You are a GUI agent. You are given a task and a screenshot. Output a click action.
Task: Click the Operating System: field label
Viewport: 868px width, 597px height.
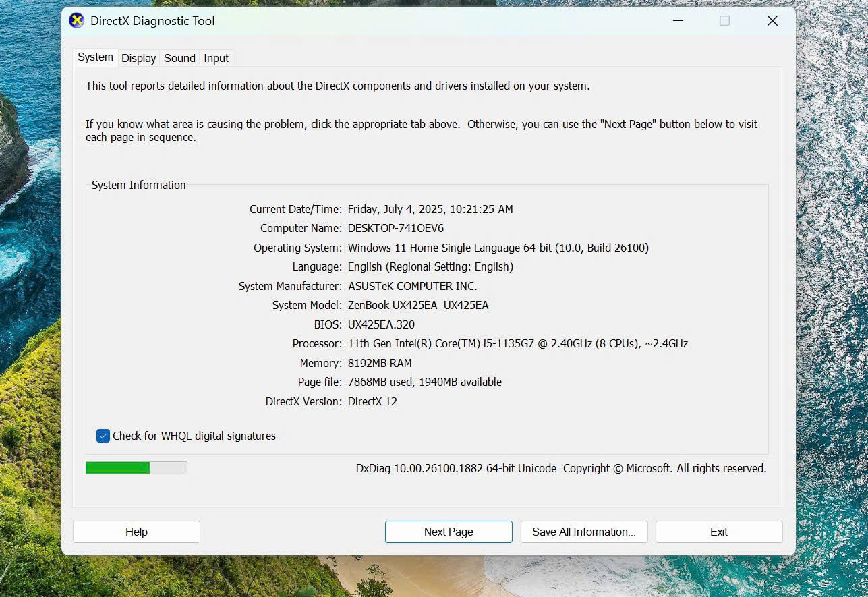point(297,248)
